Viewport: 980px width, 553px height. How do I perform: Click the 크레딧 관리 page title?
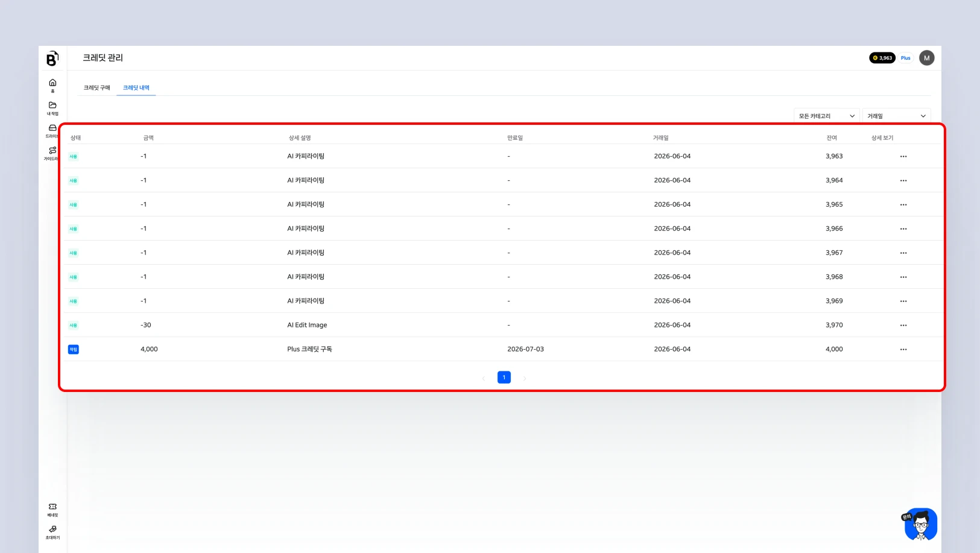(x=103, y=58)
